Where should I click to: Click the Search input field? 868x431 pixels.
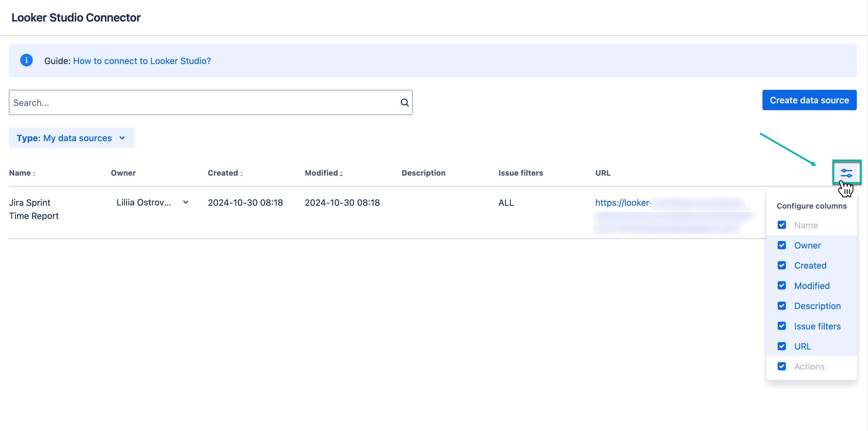tap(202, 102)
